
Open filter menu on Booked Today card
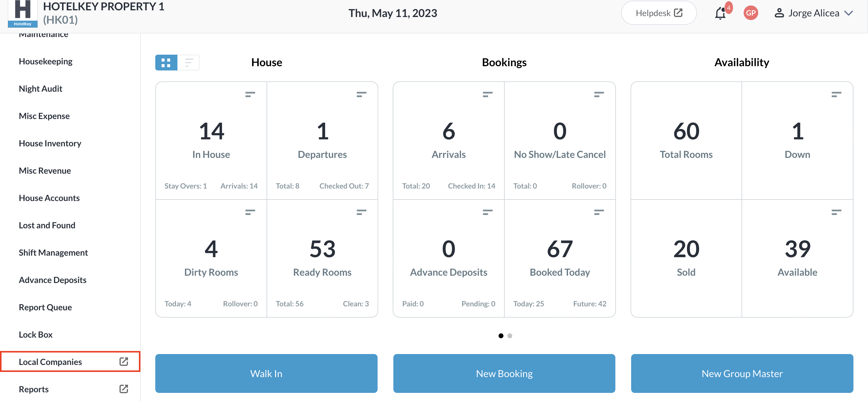point(598,212)
